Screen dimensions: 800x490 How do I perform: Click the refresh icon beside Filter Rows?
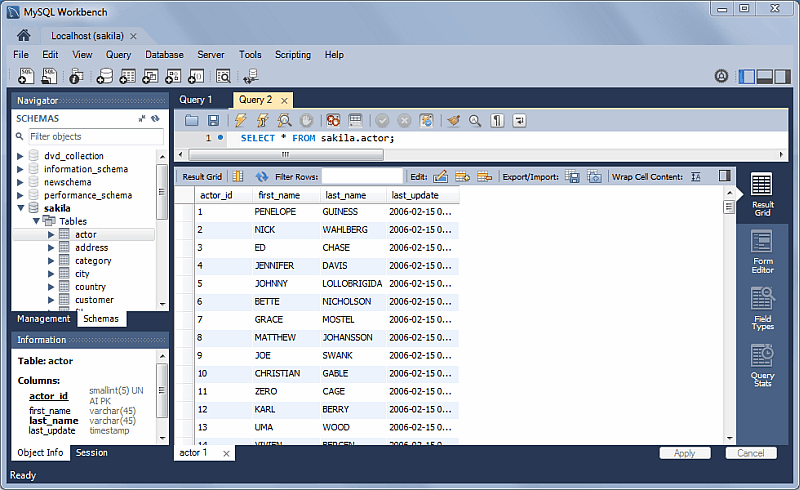click(261, 176)
